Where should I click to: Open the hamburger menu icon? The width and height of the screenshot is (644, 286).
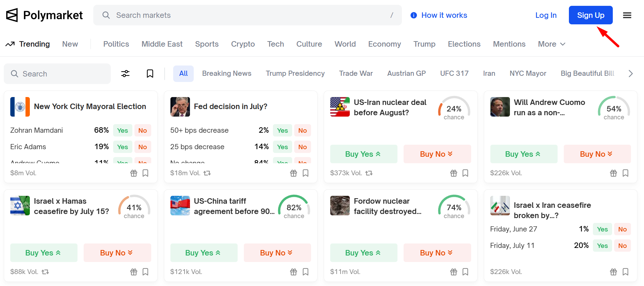[627, 15]
